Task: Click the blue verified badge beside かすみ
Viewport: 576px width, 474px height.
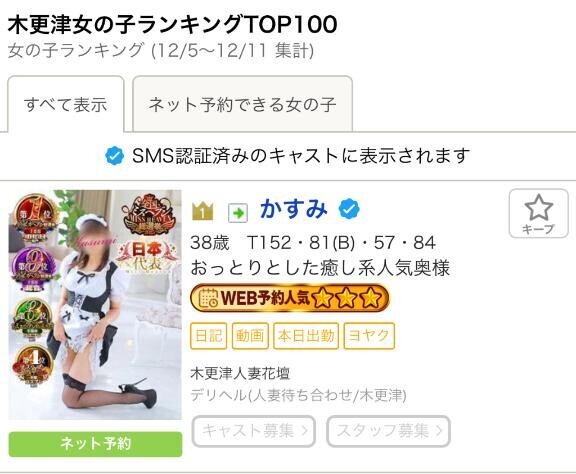Action: (349, 209)
